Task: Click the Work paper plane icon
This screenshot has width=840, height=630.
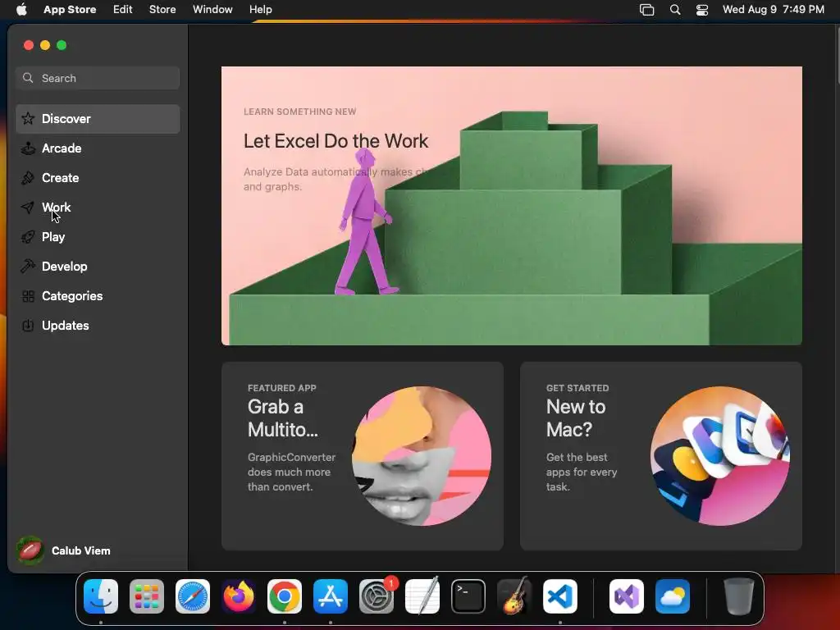Action: (x=28, y=208)
